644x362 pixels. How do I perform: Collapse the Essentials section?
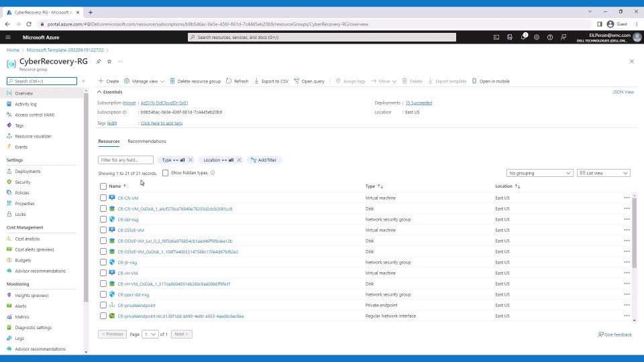[109, 92]
